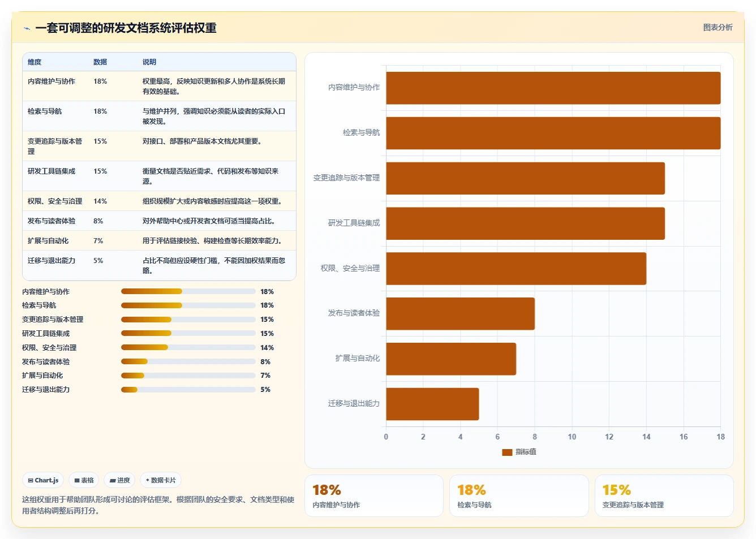756x539 pixels.
Task: Click the y-axis label 扩展与自动化 in the chart
Action: (358, 359)
